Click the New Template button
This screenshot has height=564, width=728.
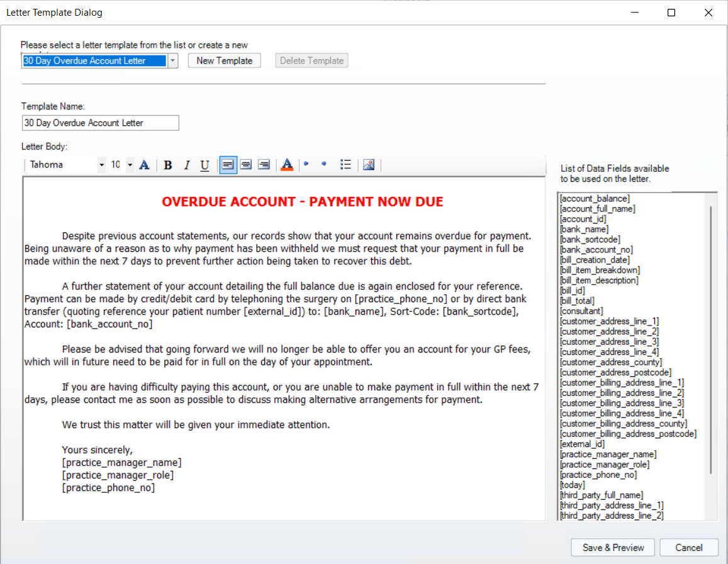(225, 61)
